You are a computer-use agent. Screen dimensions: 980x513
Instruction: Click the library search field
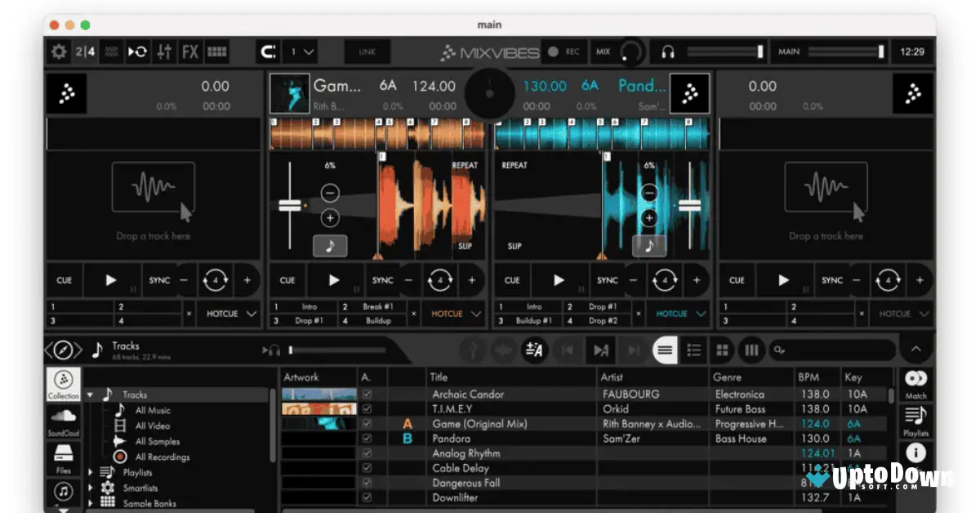tap(833, 350)
